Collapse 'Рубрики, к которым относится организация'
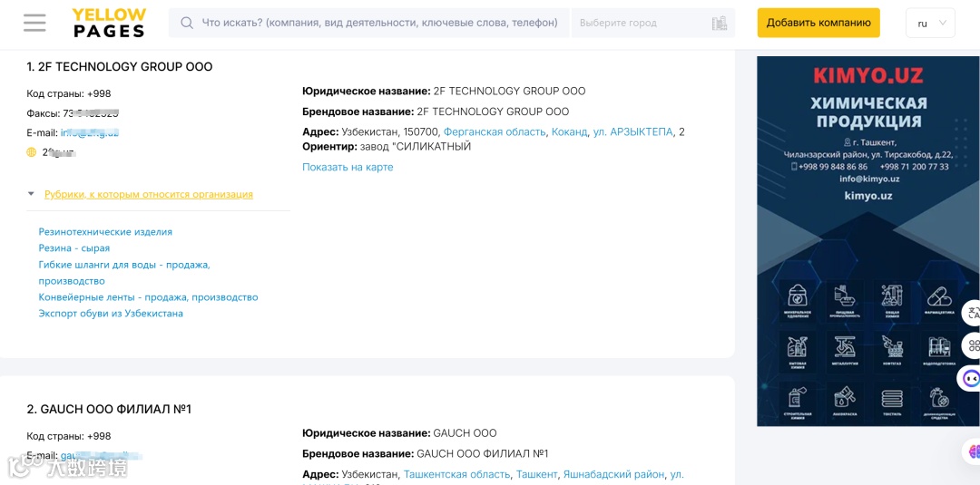The image size is (980, 485). (149, 194)
